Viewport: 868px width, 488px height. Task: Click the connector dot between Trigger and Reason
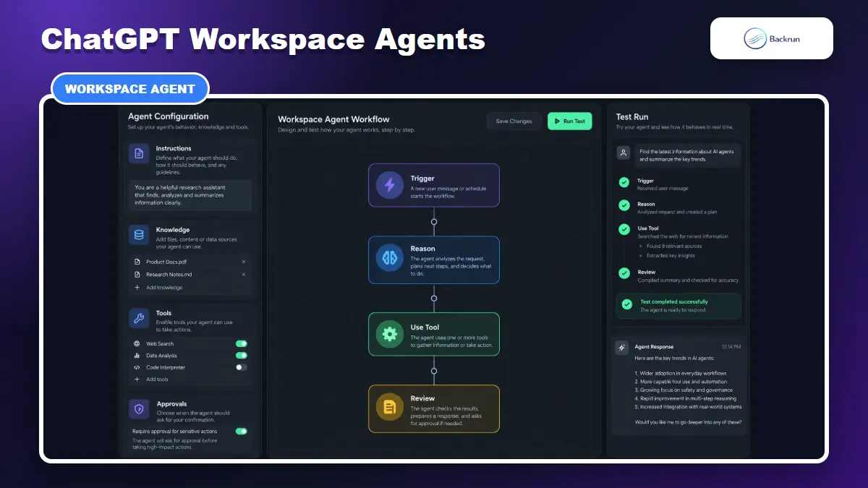434,221
